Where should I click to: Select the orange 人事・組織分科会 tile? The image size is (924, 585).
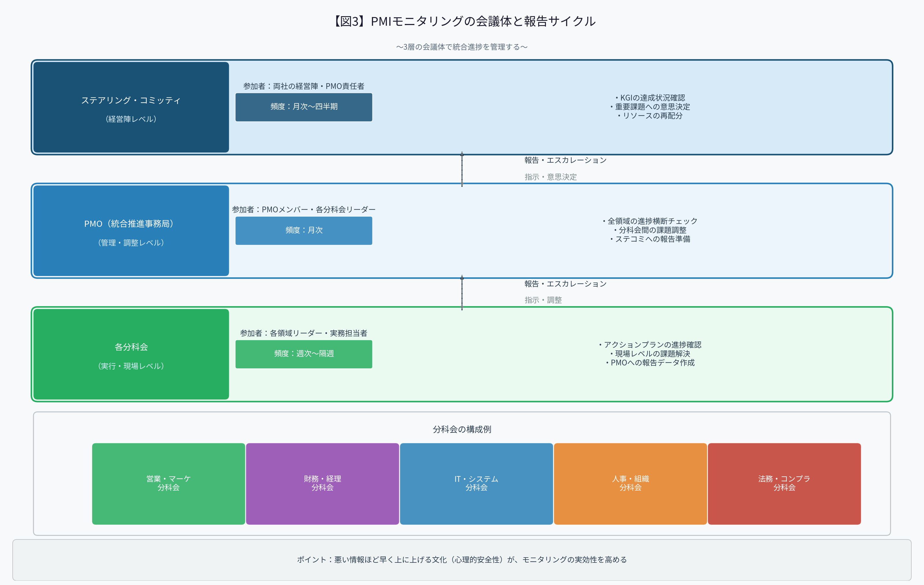tap(630, 484)
